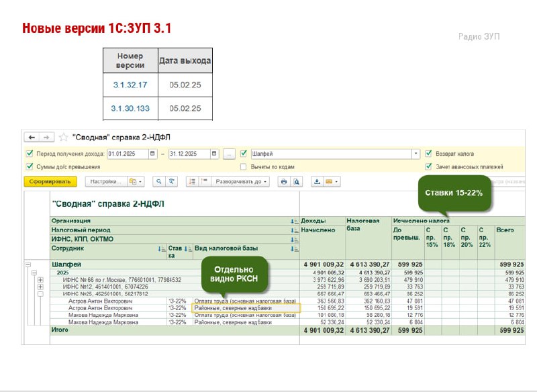Click sort icon in Вид налоговой базы header
Image resolution: width=537 pixels, height=392 pixels.
pos(294,249)
